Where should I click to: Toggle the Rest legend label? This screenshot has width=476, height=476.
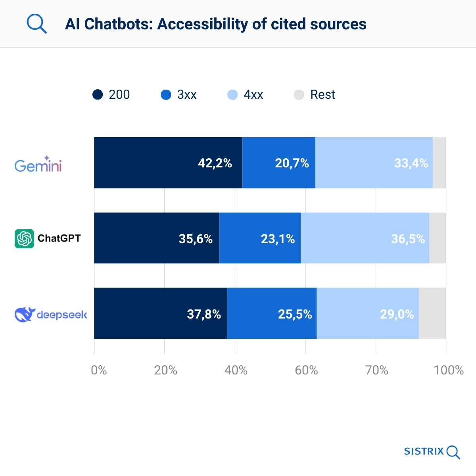(x=322, y=95)
